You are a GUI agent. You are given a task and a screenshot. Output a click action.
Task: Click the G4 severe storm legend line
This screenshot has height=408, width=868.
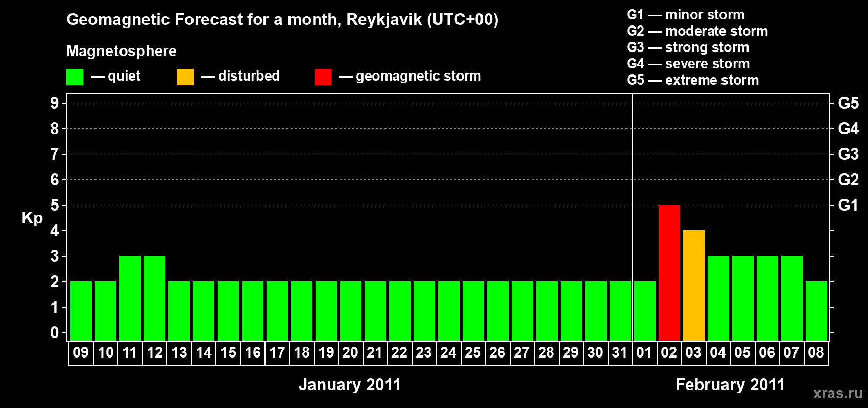click(x=688, y=64)
